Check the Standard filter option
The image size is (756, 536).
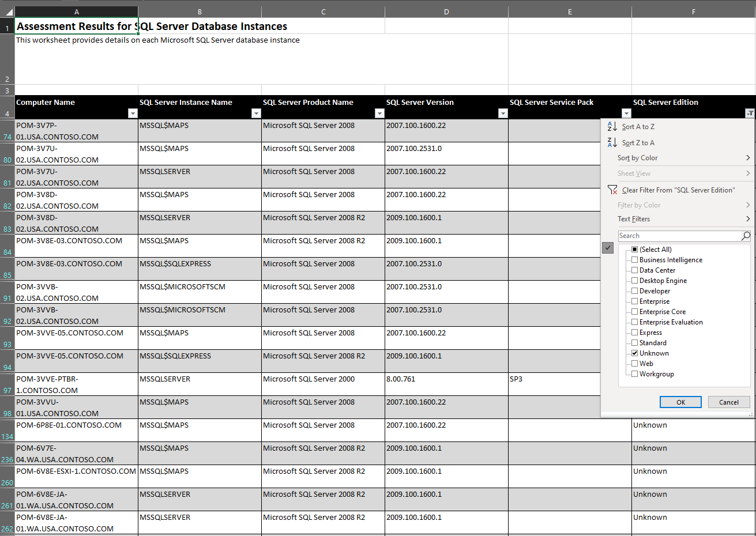pos(634,343)
